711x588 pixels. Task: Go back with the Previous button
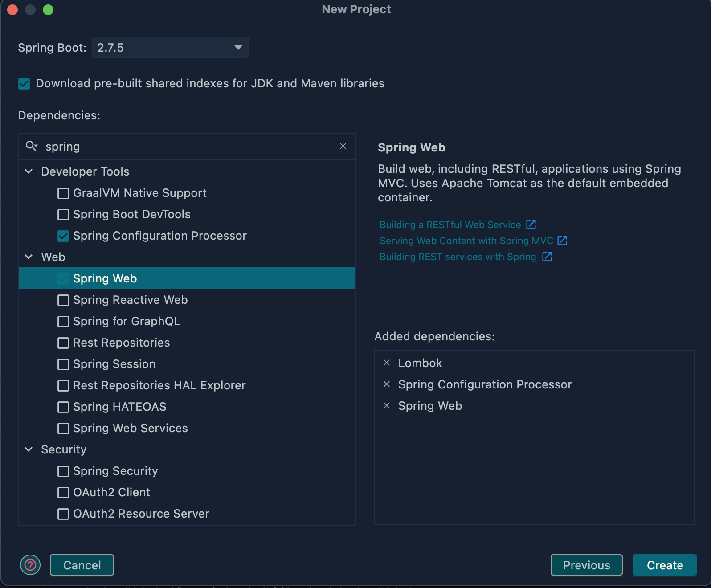coord(586,565)
